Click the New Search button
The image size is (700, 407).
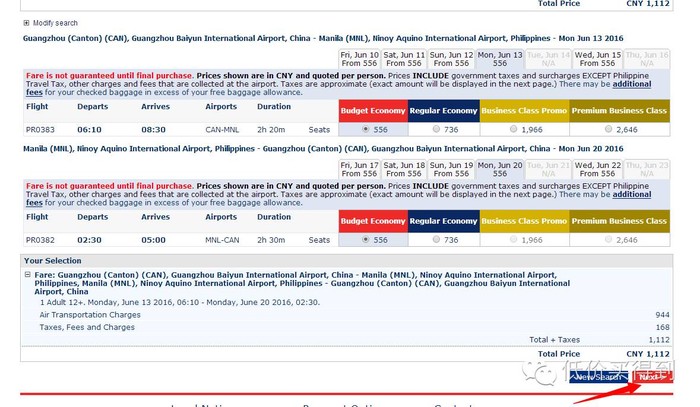click(x=597, y=377)
